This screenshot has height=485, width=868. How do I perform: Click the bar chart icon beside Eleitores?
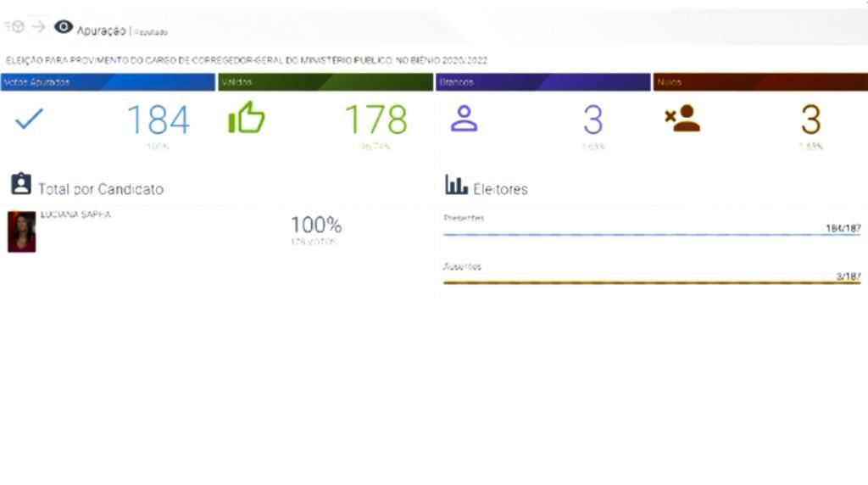click(456, 185)
